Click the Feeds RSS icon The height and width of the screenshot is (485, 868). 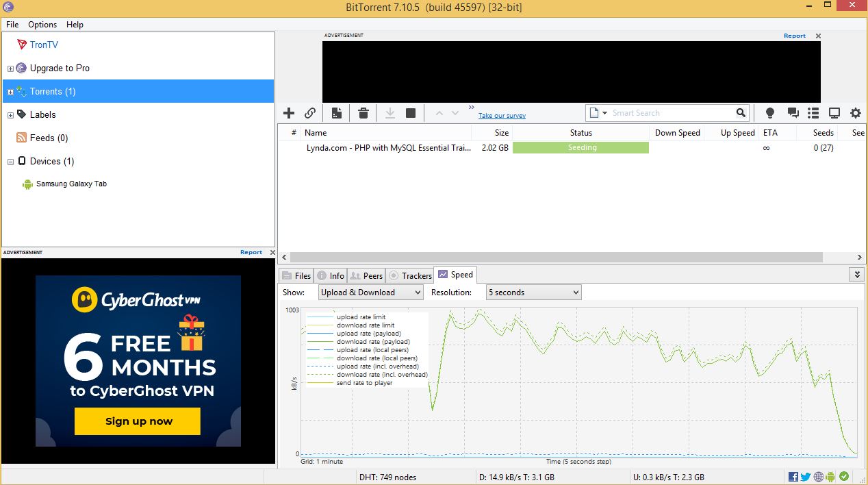pos(22,138)
